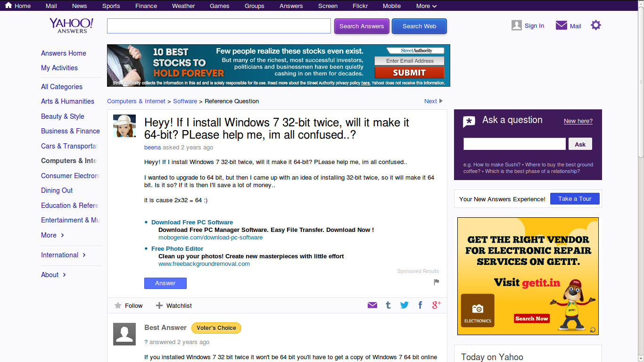Screen dimensions: 644x362
Task: Open Groups in top navigation
Action: (255, 6)
